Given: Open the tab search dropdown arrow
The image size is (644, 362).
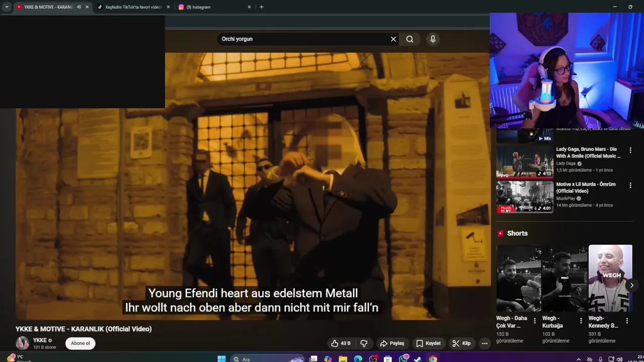Looking at the screenshot, I should 7,7.
